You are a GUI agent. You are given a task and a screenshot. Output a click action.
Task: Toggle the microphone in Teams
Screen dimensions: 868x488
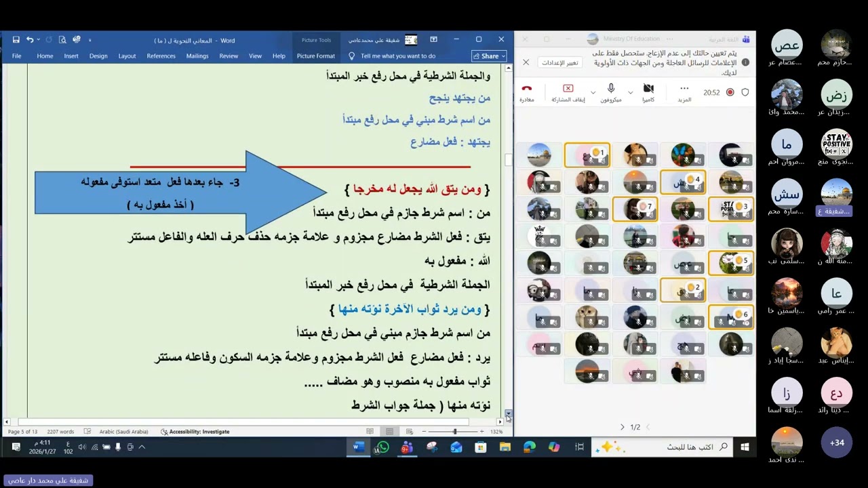611,93
